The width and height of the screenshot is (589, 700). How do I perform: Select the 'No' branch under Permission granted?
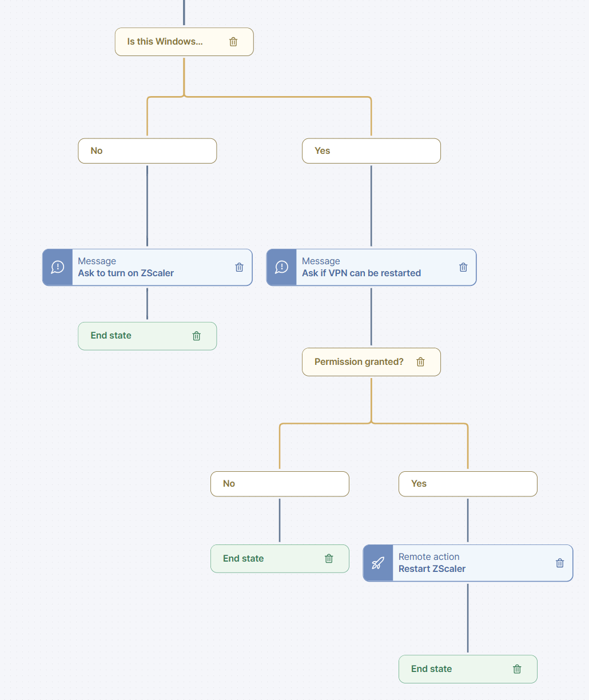pos(280,484)
